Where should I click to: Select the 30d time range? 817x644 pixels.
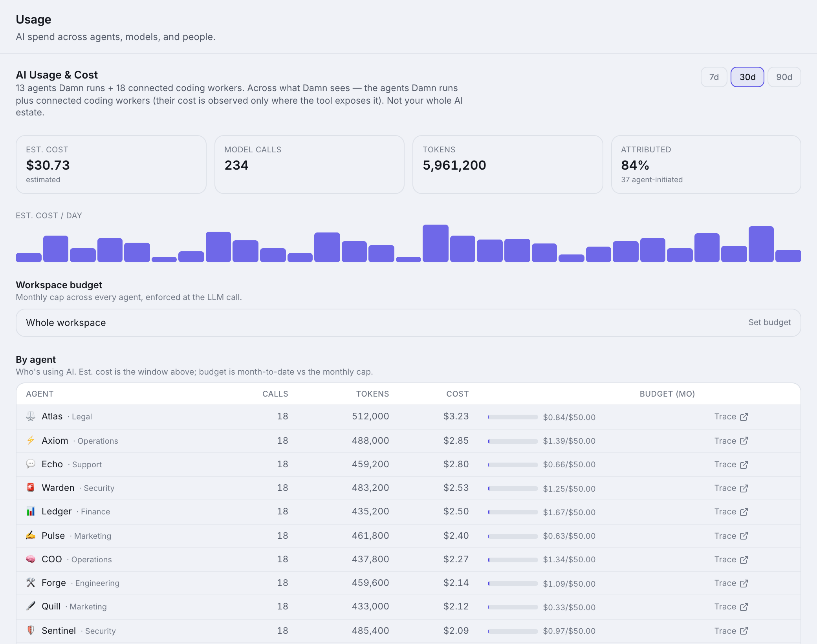[747, 77]
